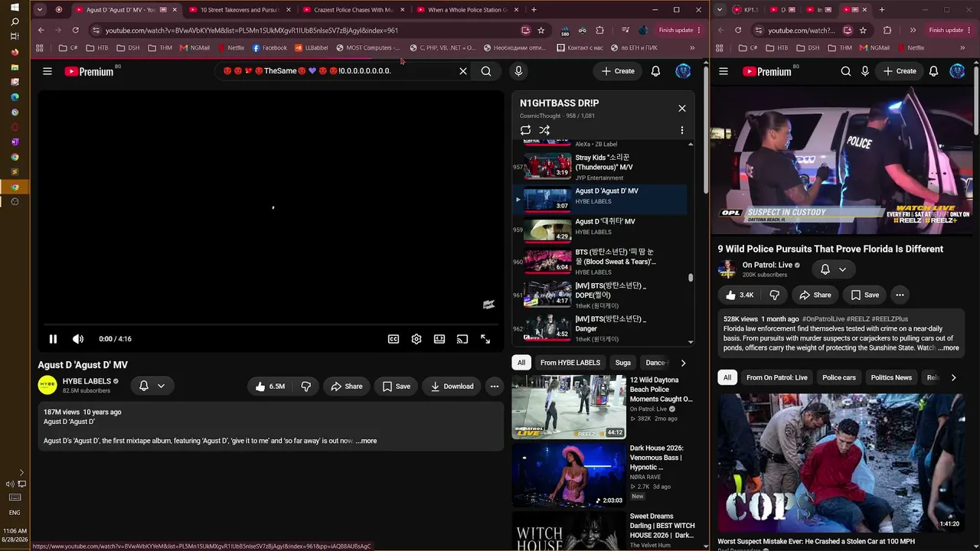This screenshot has height=551, width=980.
Task: Open HYBE LABELS notification bell dropdown
Action: [x=152, y=386]
